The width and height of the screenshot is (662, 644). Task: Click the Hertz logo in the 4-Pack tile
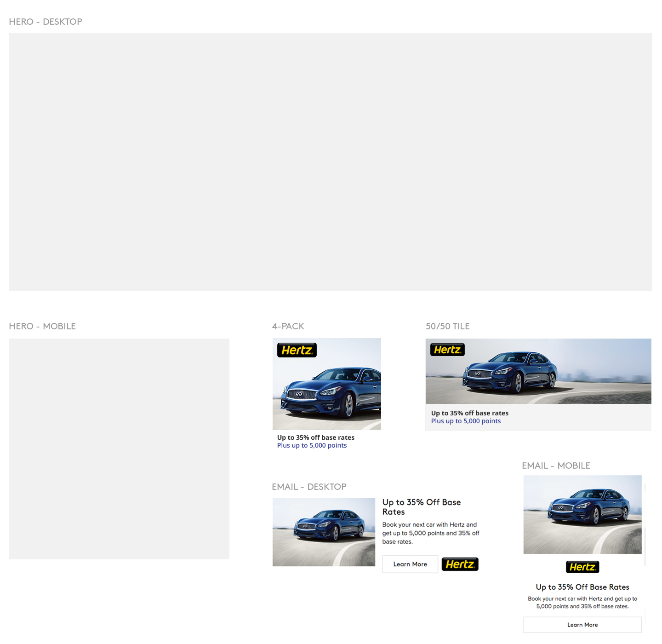tap(297, 350)
